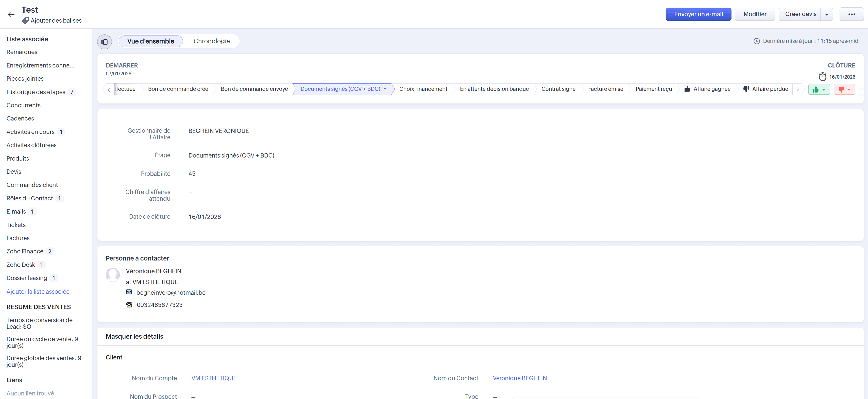Collapse details via Masquer les détails
This screenshot has height=399, width=868.
click(134, 336)
